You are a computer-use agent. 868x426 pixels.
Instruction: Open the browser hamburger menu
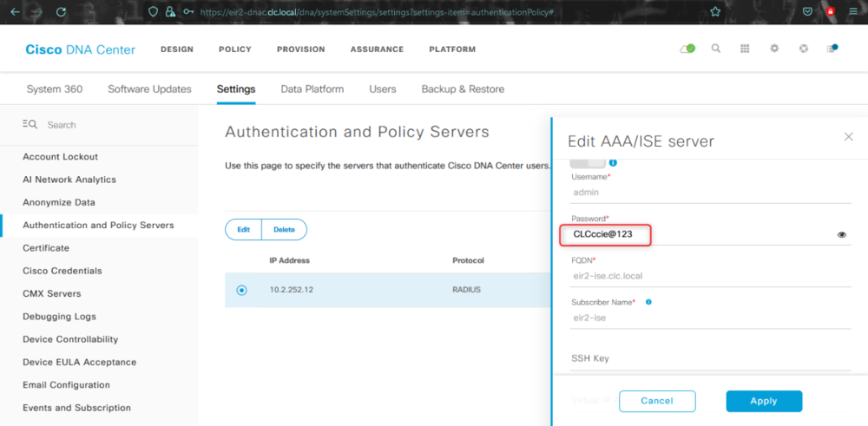[852, 11]
